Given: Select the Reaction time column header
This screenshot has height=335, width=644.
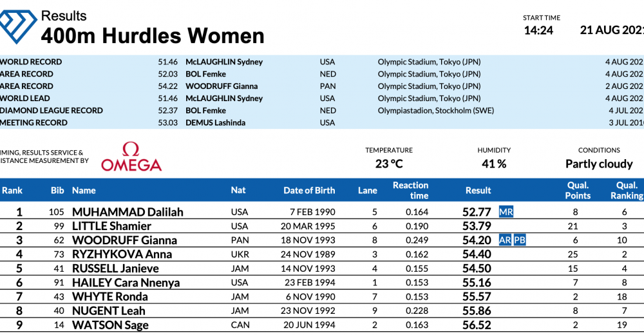Looking at the screenshot, I should click(x=410, y=190).
